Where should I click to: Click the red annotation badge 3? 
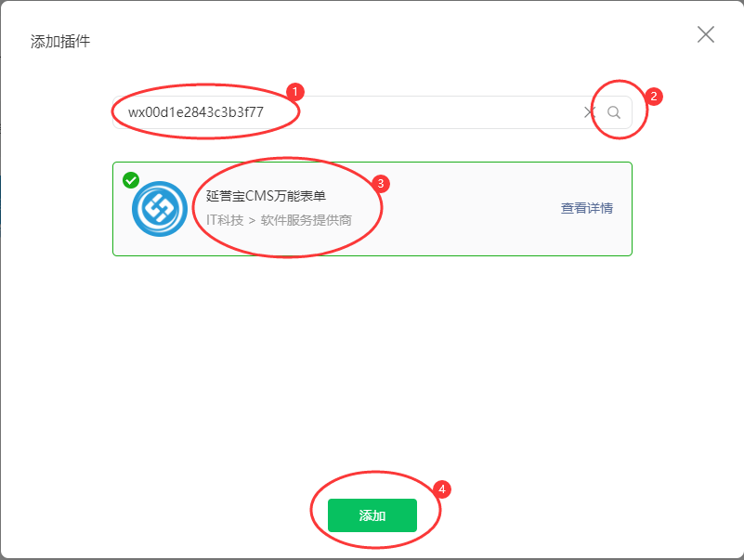(381, 184)
